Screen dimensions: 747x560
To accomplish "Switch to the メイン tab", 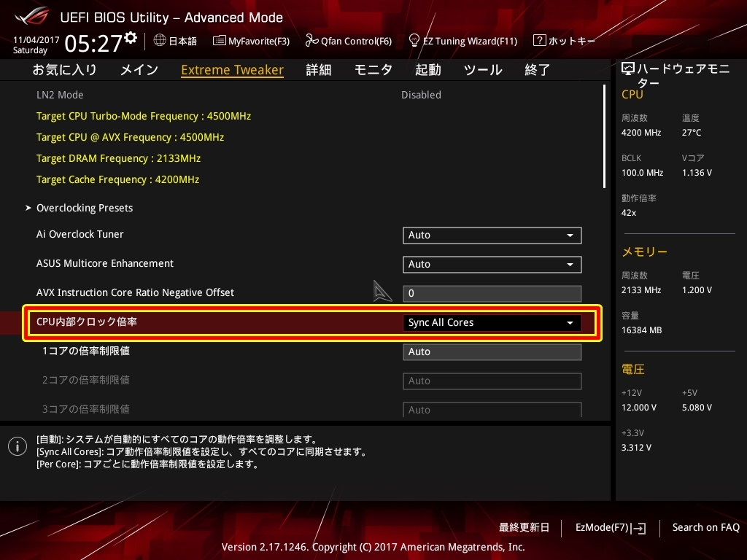I will tap(139, 70).
